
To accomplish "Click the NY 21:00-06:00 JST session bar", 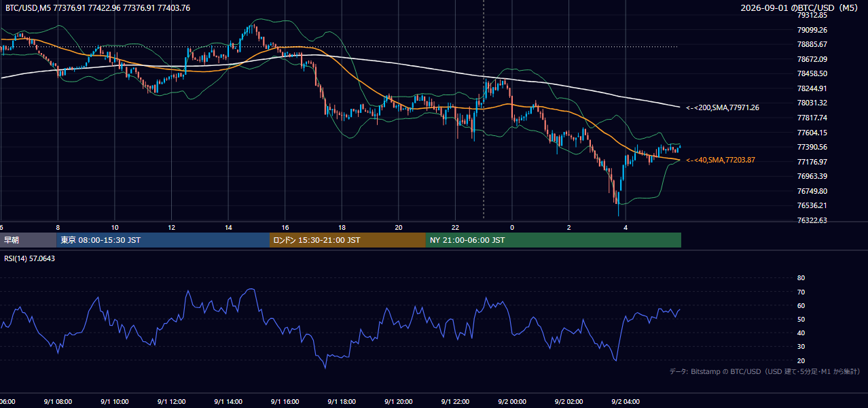I will point(554,240).
